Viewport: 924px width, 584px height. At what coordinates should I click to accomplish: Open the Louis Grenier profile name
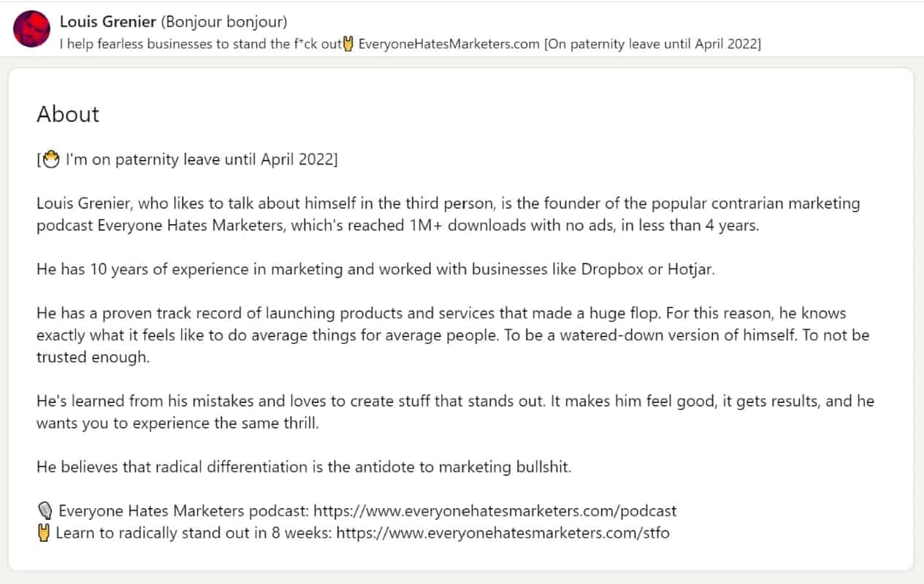[x=107, y=22]
